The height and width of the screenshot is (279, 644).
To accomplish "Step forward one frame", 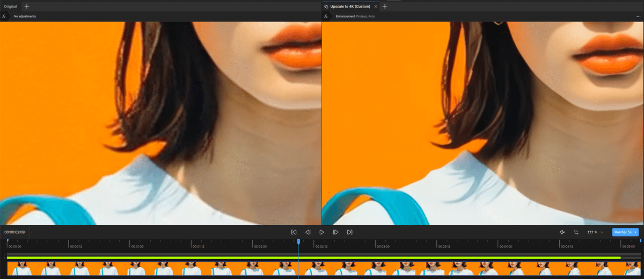I will (x=335, y=232).
